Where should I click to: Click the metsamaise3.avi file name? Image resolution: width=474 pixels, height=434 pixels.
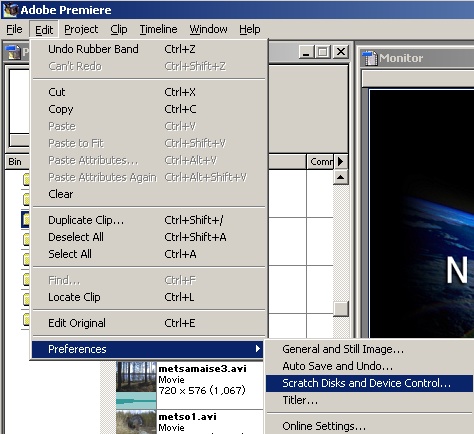coord(202,369)
